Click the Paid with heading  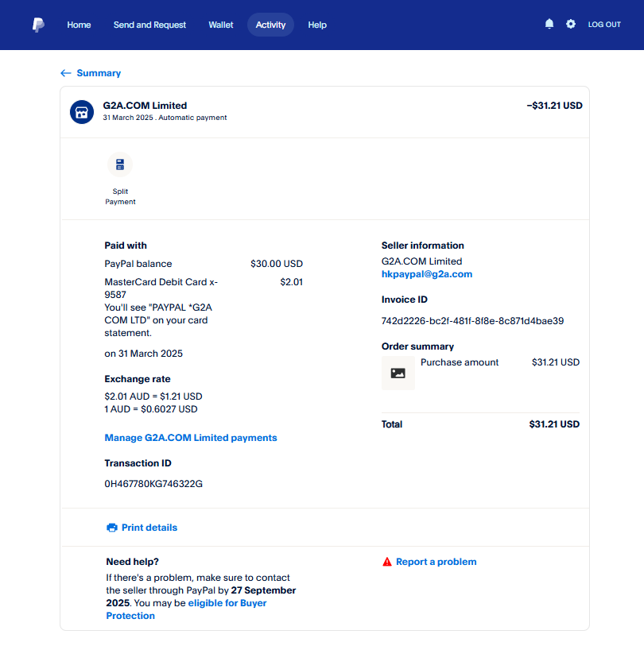click(x=126, y=246)
